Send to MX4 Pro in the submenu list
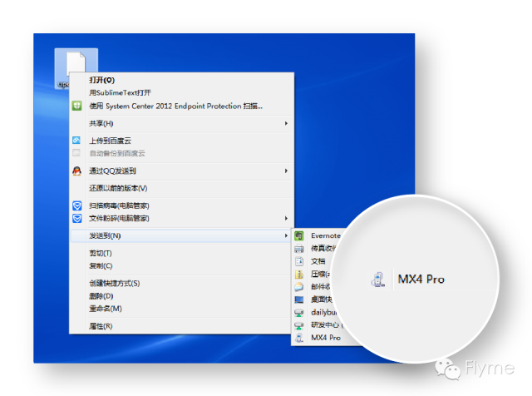Viewport: 532px width, 396px height. (x=326, y=338)
